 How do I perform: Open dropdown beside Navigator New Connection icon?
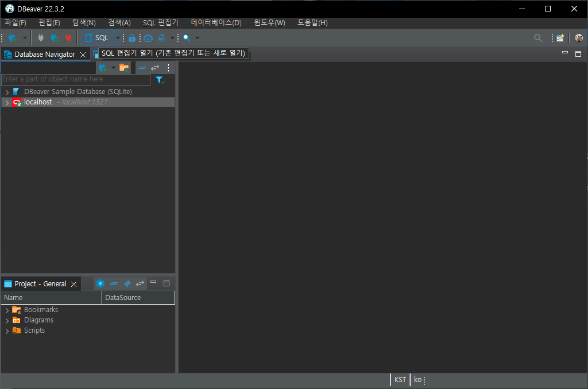pyautogui.click(x=113, y=68)
